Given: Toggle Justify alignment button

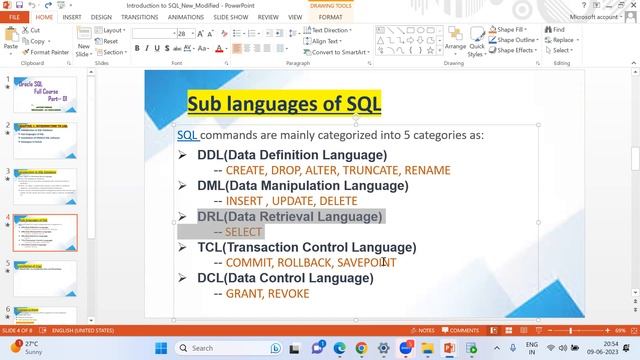Looking at the screenshot, I should pyautogui.click(x=267, y=49).
